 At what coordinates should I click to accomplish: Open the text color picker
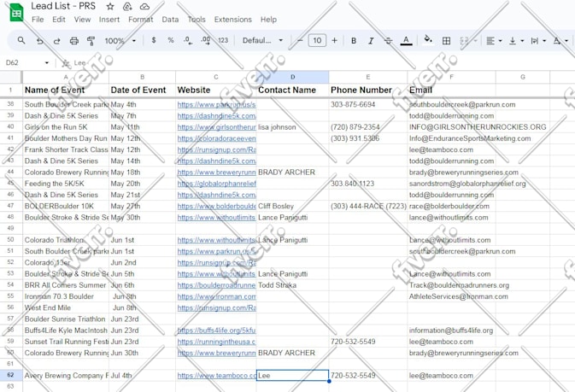[x=406, y=40]
